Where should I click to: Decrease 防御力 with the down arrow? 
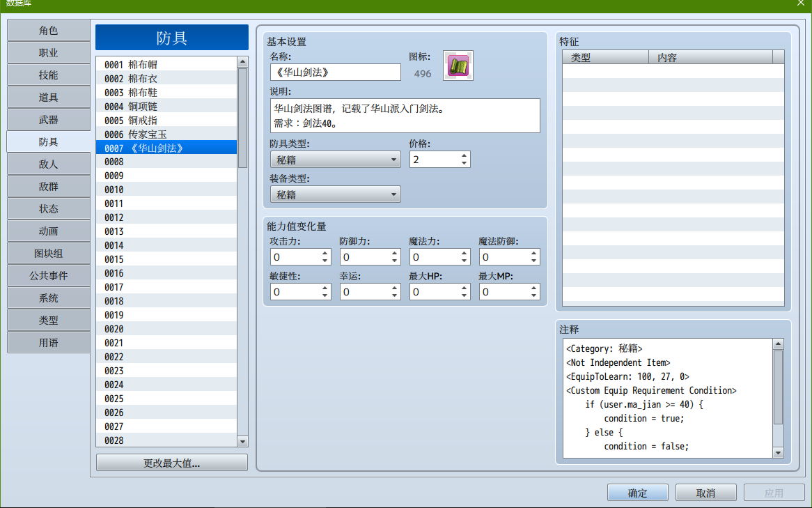tap(395, 261)
